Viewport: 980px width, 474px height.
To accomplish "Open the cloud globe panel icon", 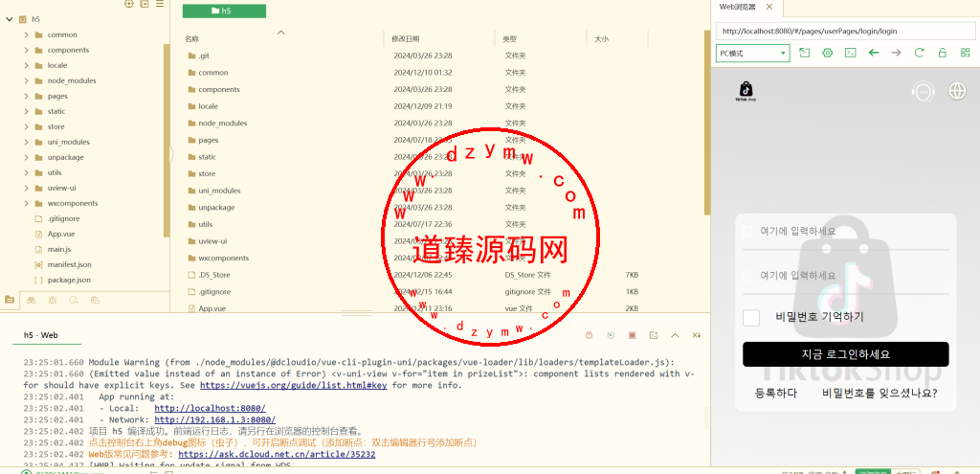I will pyautogui.click(x=95, y=300).
